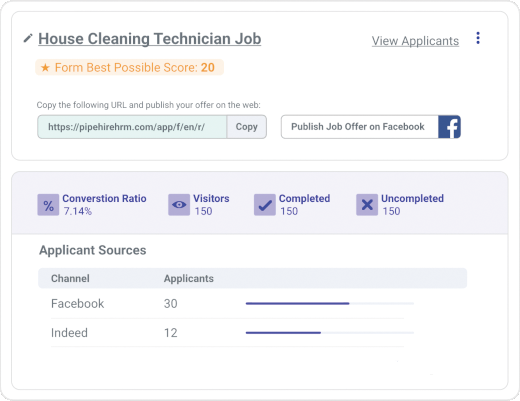Click Form Best Possible Score badge text
The height and width of the screenshot is (401, 520).
[x=135, y=68]
